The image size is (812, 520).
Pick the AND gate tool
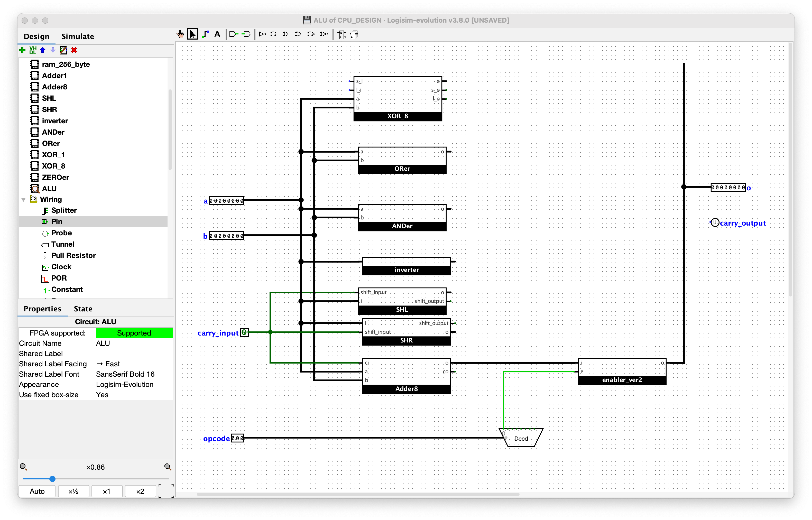tap(274, 34)
